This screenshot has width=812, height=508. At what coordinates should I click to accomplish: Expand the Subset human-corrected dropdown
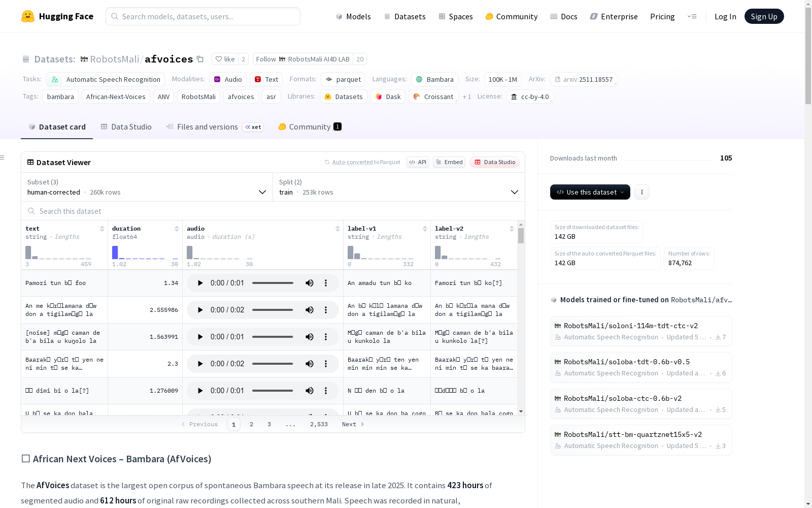pos(147,187)
